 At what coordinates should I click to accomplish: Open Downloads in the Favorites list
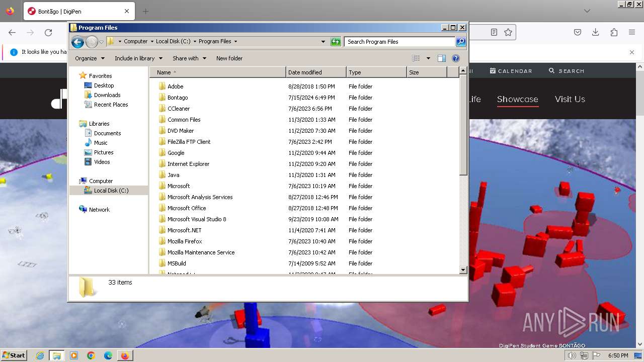(x=107, y=95)
